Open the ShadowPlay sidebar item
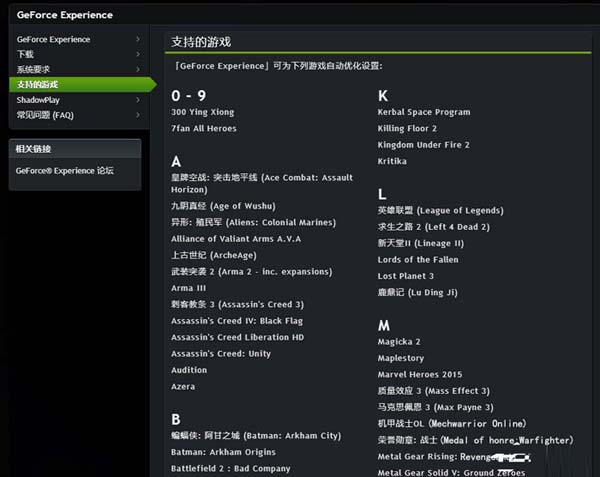The image size is (600, 477). pos(38,100)
